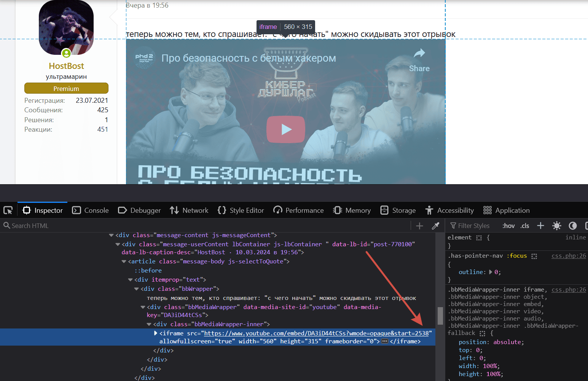Switch to the Console tab
Screen dimensions: 588x381
(91, 210)
